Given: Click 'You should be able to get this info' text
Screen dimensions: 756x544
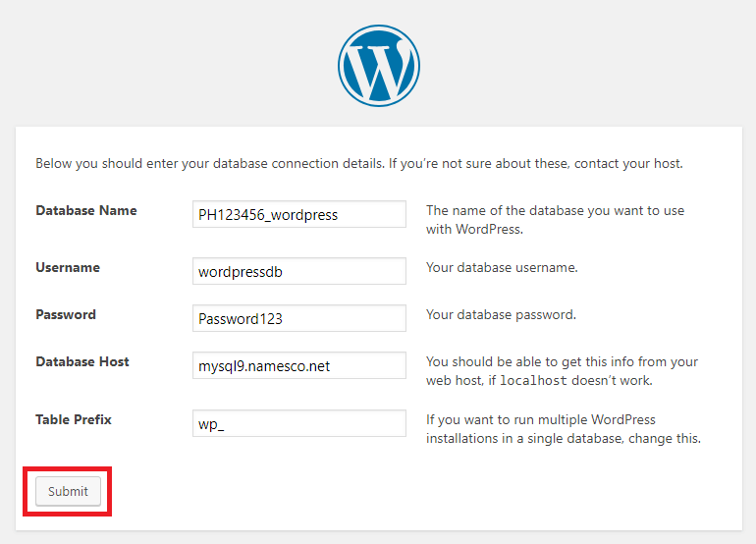Looking at the screenshot, I should click(562, 371).
